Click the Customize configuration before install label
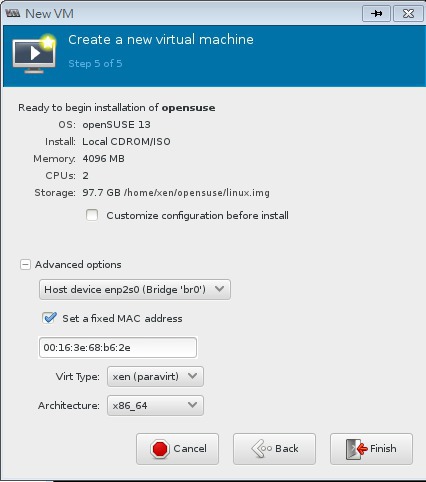Screen dimensions: 426x482 [x=197, y=216]
